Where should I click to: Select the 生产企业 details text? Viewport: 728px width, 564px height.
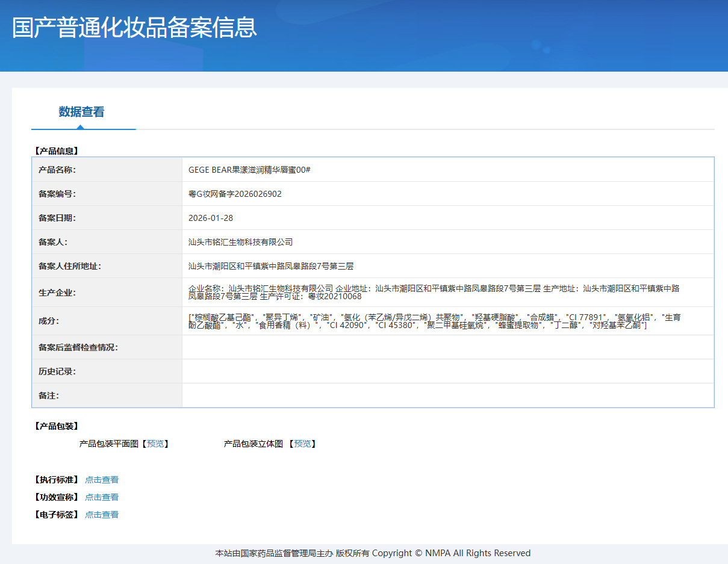coord(434,293)
